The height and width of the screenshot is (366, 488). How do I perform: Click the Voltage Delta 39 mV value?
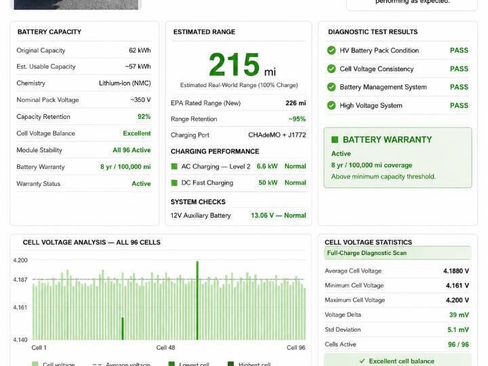(x=459, y=315)
